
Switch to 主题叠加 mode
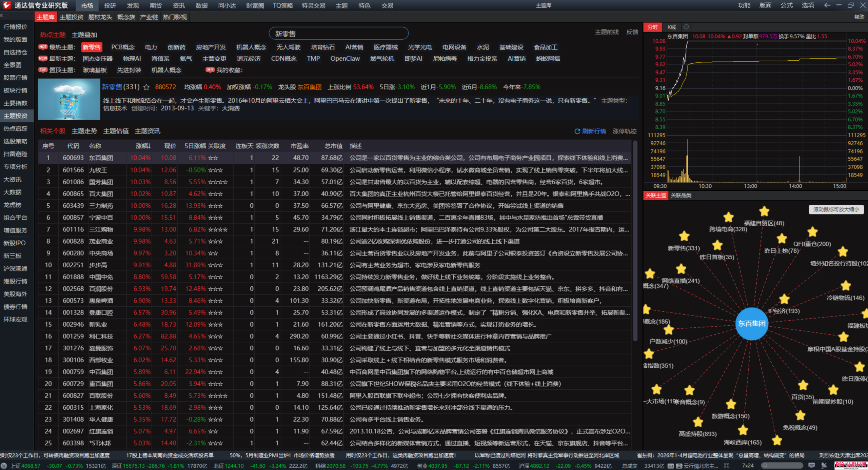coord(84,35)
